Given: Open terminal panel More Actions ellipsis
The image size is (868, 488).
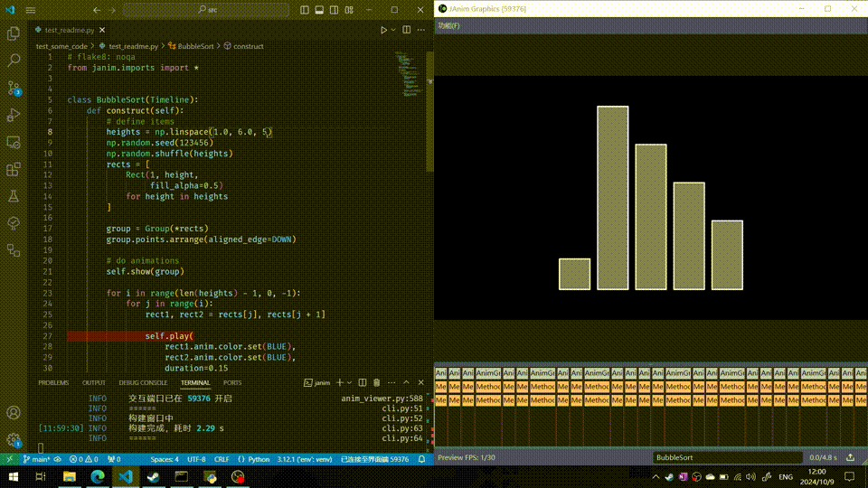Looking at the screenshot, I should (392, 382).
